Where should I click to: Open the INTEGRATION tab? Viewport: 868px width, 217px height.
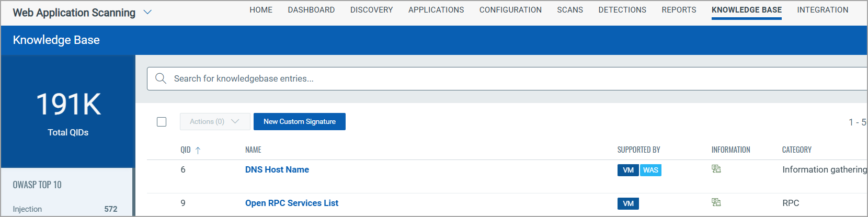[823, 10]
